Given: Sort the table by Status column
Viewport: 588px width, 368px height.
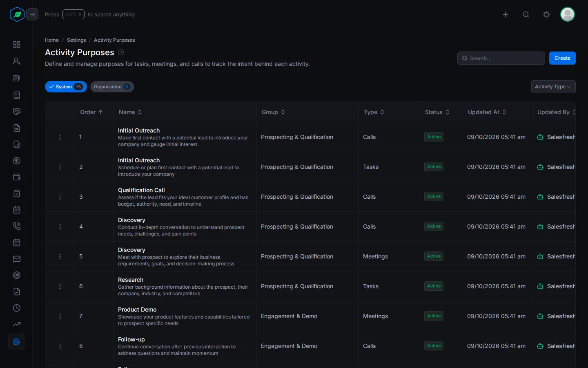Looking at the screenshot, I should click(437, 112).
